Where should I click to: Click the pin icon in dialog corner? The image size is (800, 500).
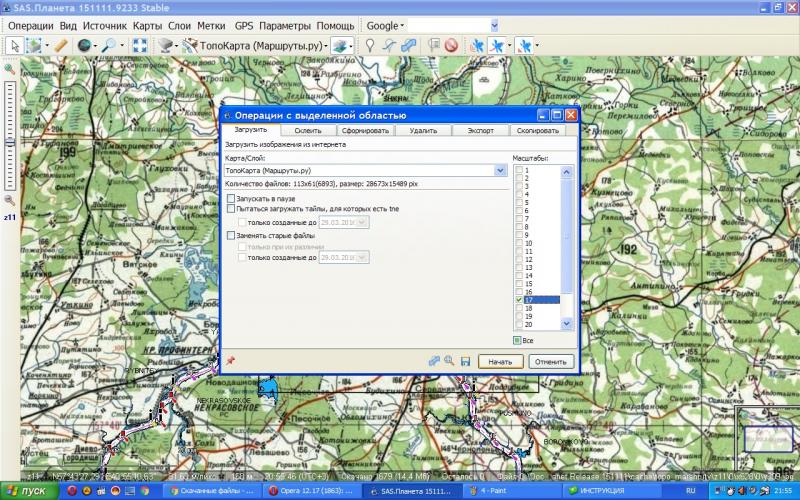[x=231, y=360]
